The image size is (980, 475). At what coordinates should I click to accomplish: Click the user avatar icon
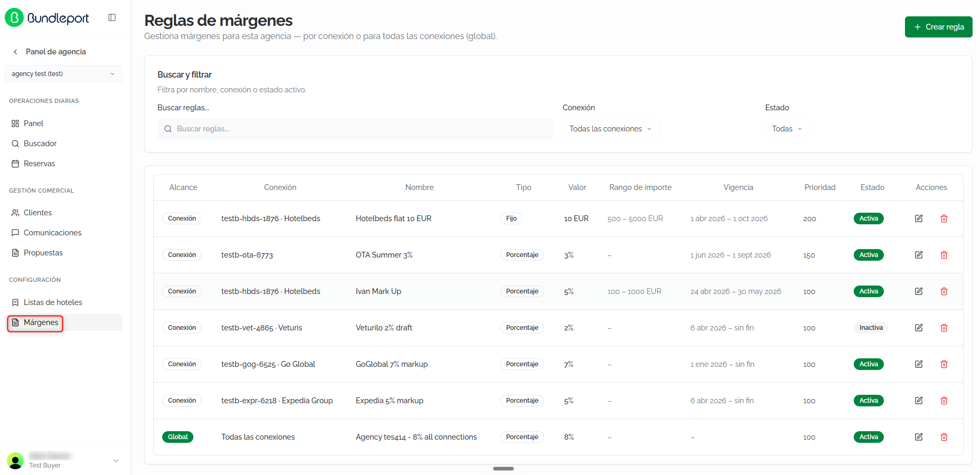pos(15,461)
